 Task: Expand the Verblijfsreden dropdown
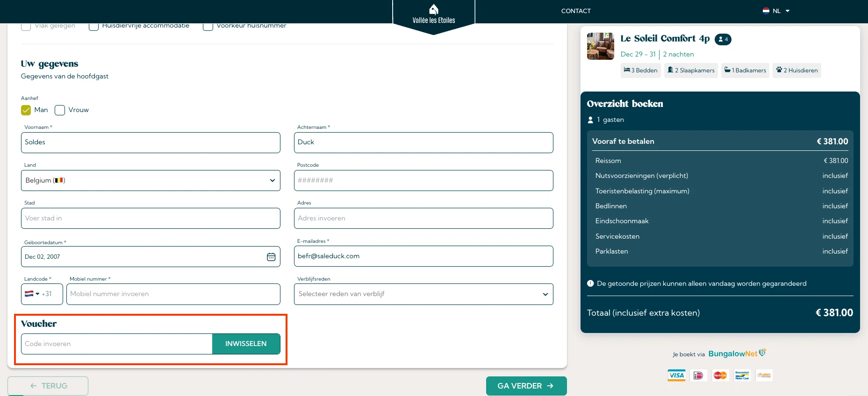pyautogui.click(x=423, y=294)
